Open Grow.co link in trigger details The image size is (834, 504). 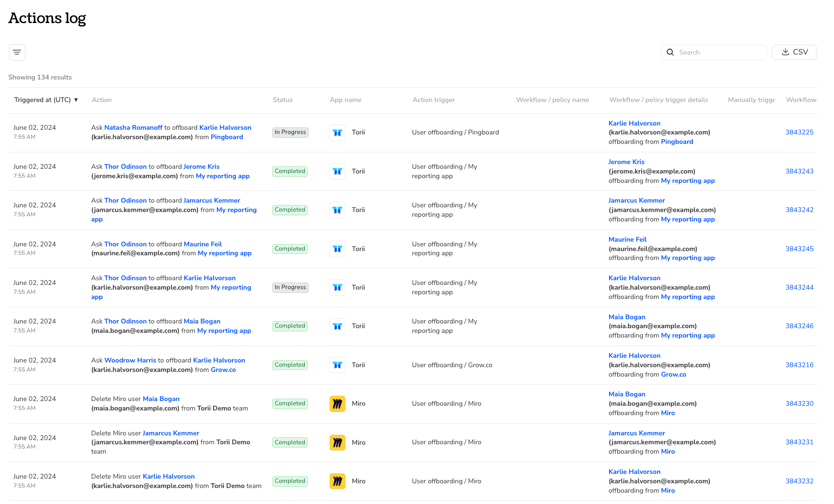pos(674,374)
